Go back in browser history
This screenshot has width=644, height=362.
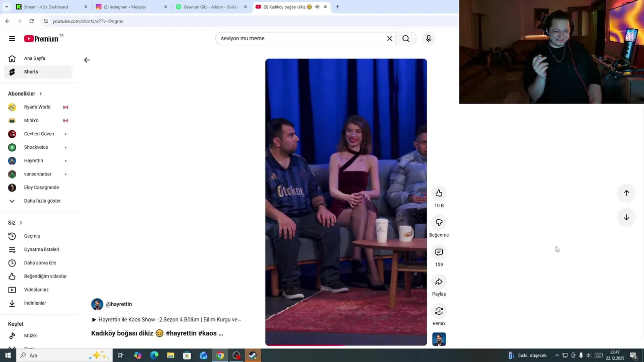[7, 21]
